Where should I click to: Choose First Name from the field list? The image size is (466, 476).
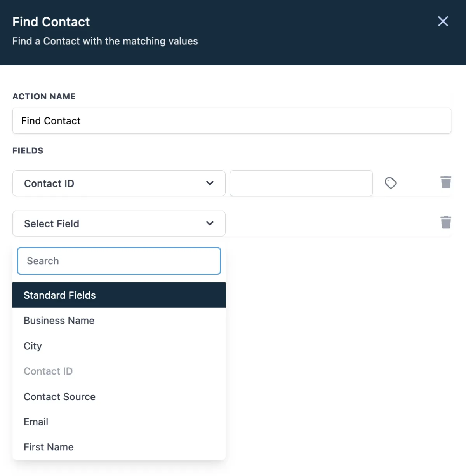(x=49, y=447)
